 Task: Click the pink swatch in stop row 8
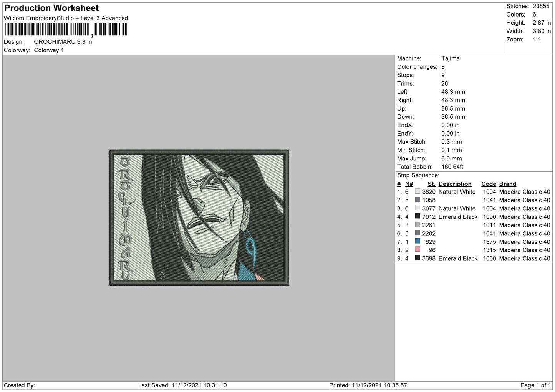click(417, 250)
